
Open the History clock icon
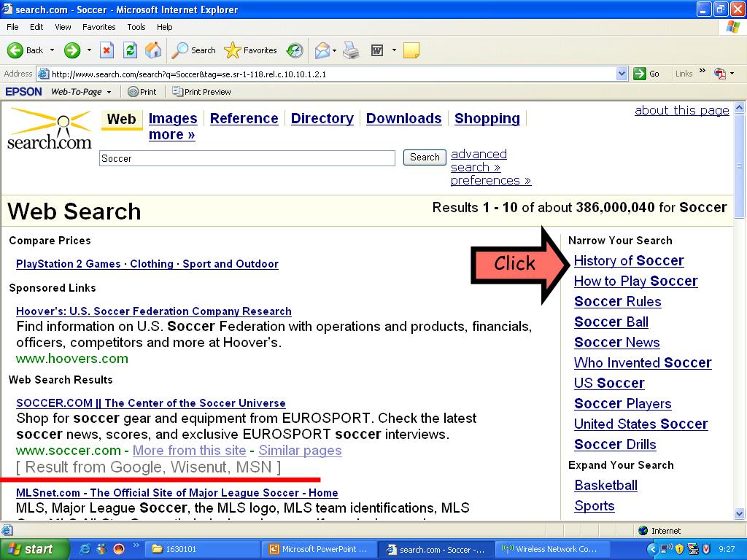tap(295, 50)
